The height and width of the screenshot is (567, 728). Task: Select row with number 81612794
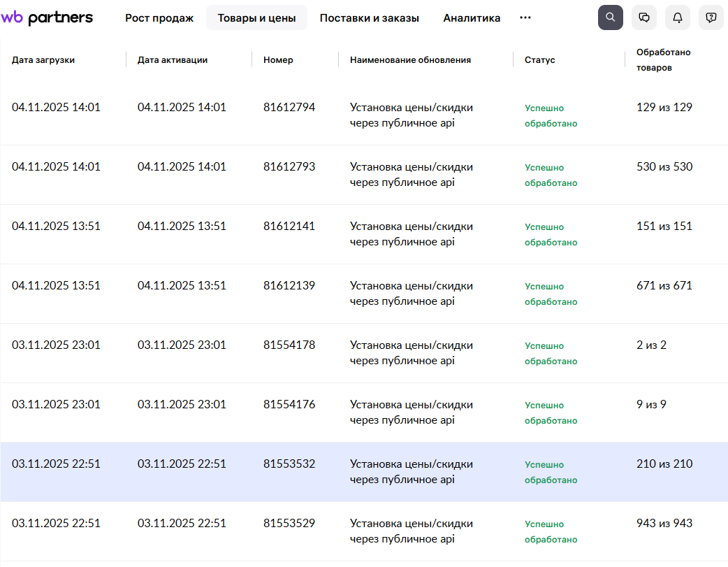[289, 108]
